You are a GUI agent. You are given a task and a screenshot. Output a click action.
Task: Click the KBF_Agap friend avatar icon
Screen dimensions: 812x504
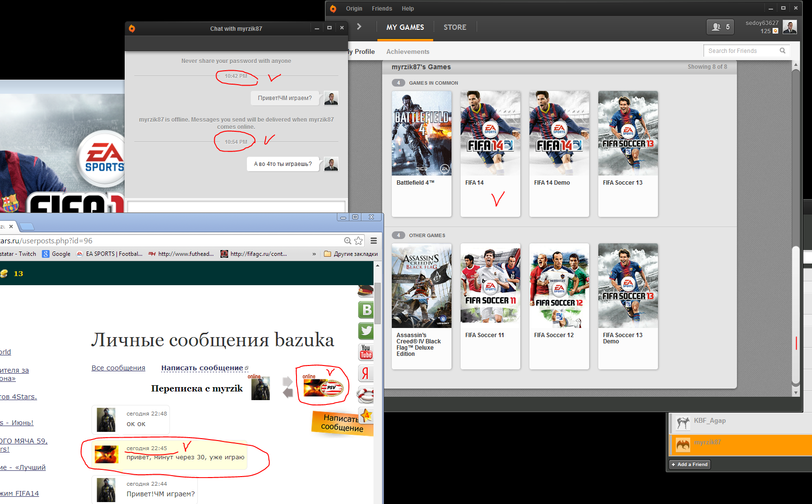683,423
